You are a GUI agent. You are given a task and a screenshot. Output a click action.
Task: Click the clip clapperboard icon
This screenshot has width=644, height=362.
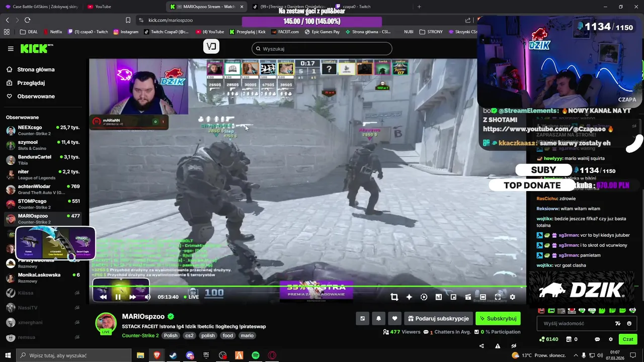tap(468, 297)
